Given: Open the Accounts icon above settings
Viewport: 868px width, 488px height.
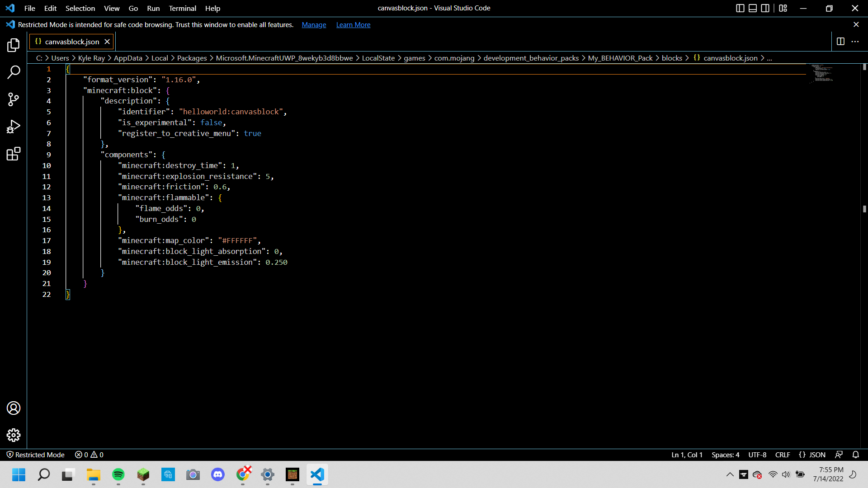Looking at the screenshot, I should [13, 408].
